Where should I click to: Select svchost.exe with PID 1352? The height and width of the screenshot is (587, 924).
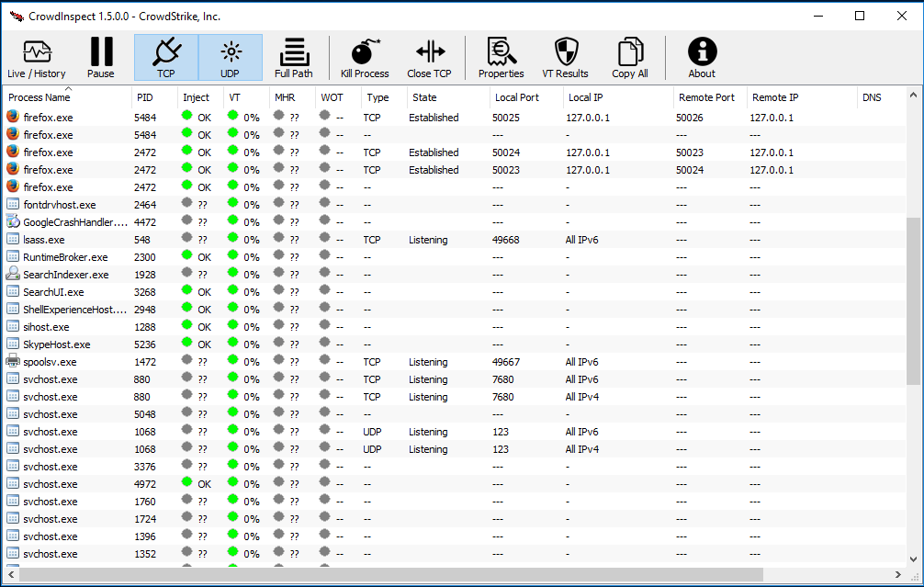pos(455,553)
